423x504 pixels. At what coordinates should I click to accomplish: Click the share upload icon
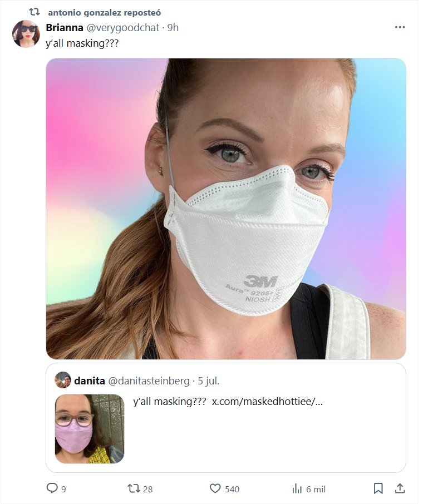[400, 488]
